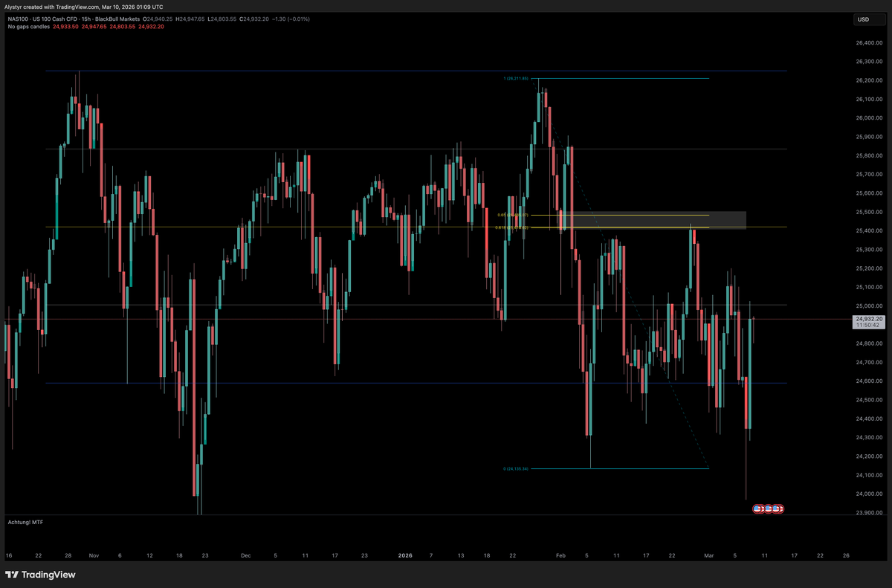Image resolution: width=892 pixels, height=588 pixels.
Task: Click the 28 date label on time axis
Action: (68, 555)
